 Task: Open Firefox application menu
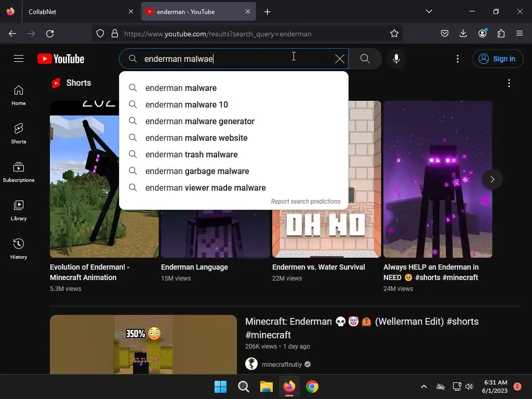tap(520, 33)
